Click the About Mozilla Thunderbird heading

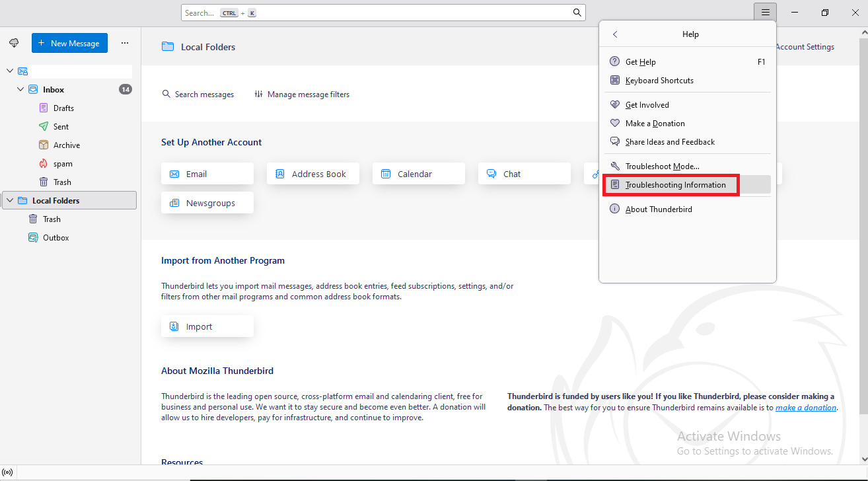point(217,371)
